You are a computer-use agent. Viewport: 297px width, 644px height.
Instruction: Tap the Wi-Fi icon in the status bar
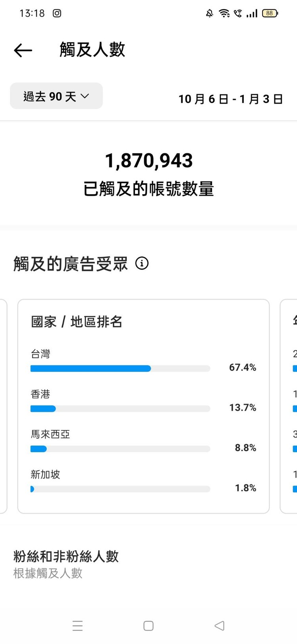224,13
